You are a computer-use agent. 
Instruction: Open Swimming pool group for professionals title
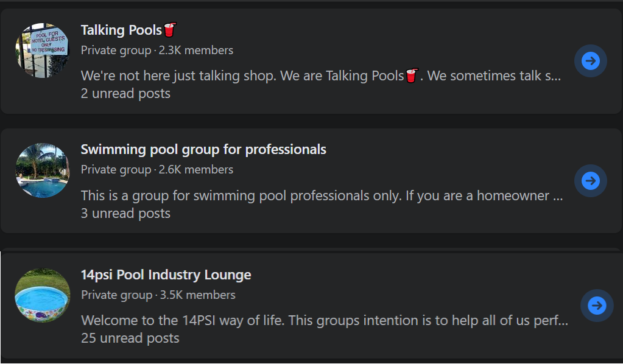[x=203, y=150]
